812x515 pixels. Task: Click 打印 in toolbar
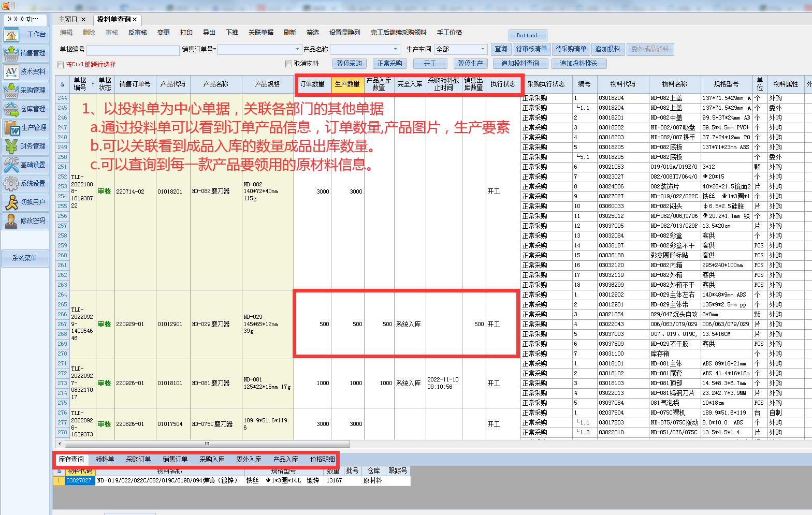(x=186, y=33)
